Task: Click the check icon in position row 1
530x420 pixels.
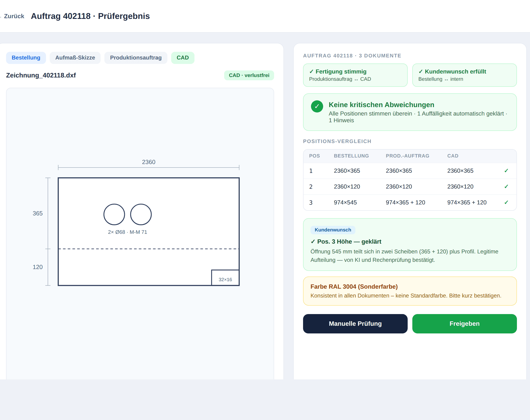Action: coord(506,171)
